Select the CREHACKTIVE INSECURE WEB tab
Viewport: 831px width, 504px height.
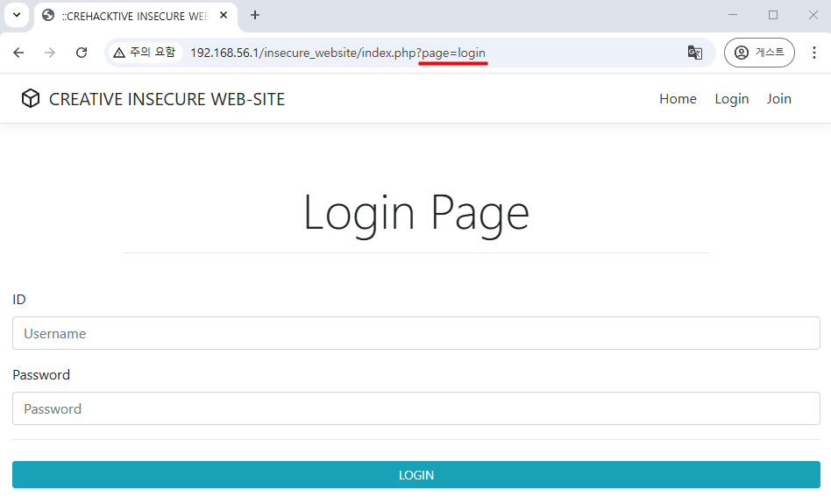pos(135,16)
